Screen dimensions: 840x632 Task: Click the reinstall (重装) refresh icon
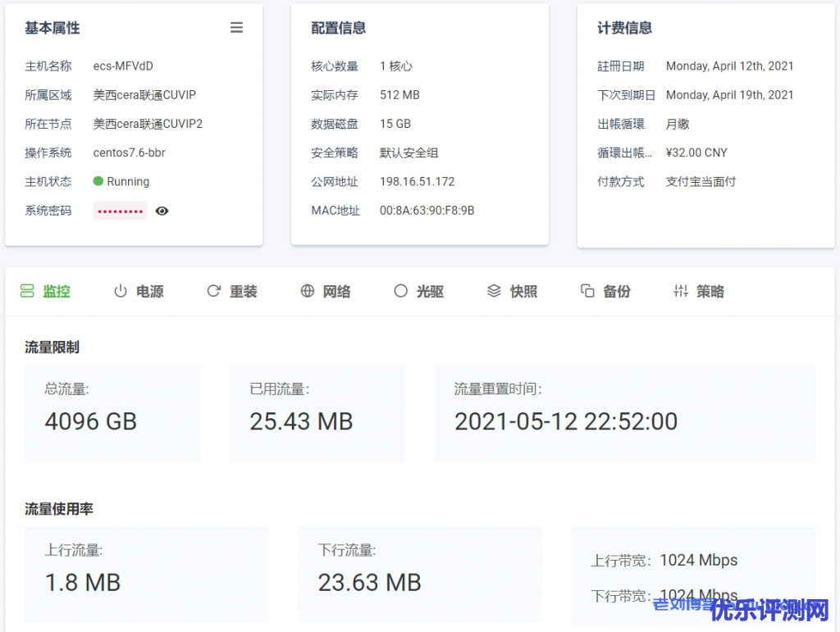point(214,291)
